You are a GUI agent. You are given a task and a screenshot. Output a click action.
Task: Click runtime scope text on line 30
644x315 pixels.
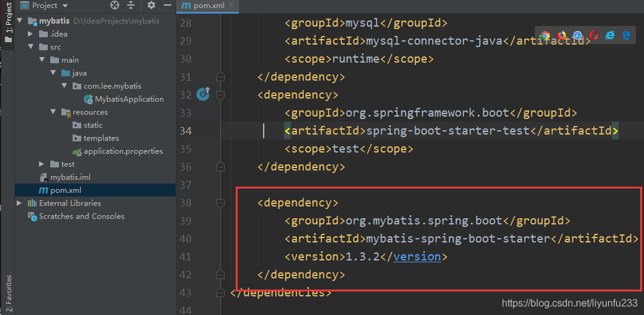pyautogui.click(x=356, y=59)
